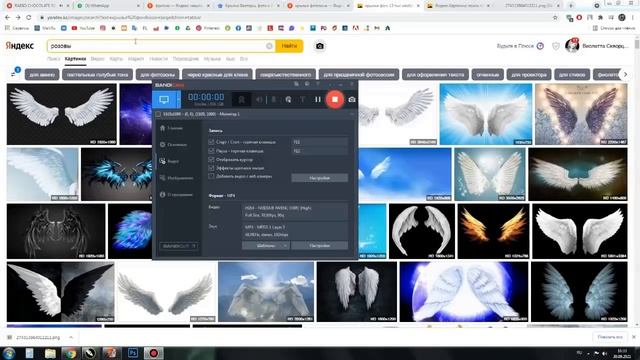Edit the Start/Stop hotkey field F12
This screenshot has height=360, width=640.
coord(320,142)
